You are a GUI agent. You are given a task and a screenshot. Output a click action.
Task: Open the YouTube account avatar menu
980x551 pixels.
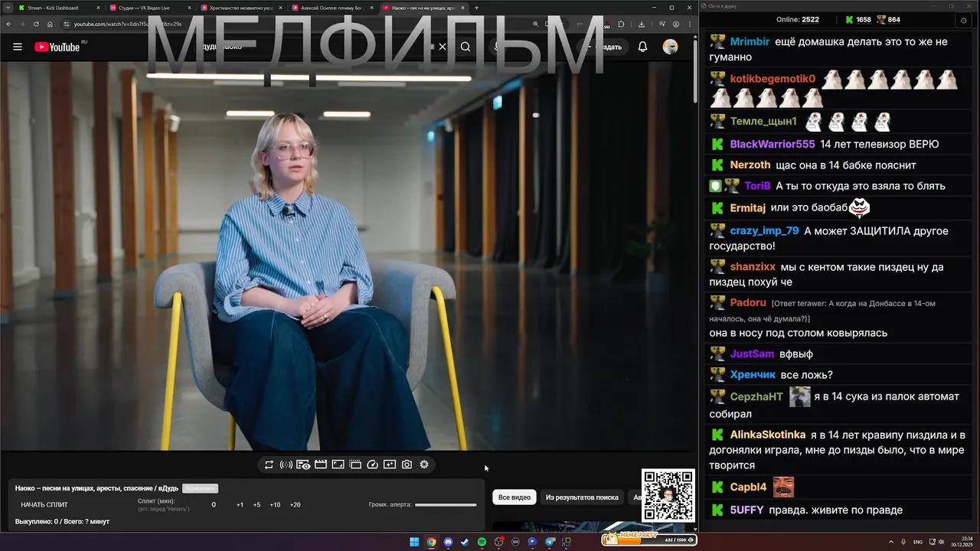click(670, 47)
